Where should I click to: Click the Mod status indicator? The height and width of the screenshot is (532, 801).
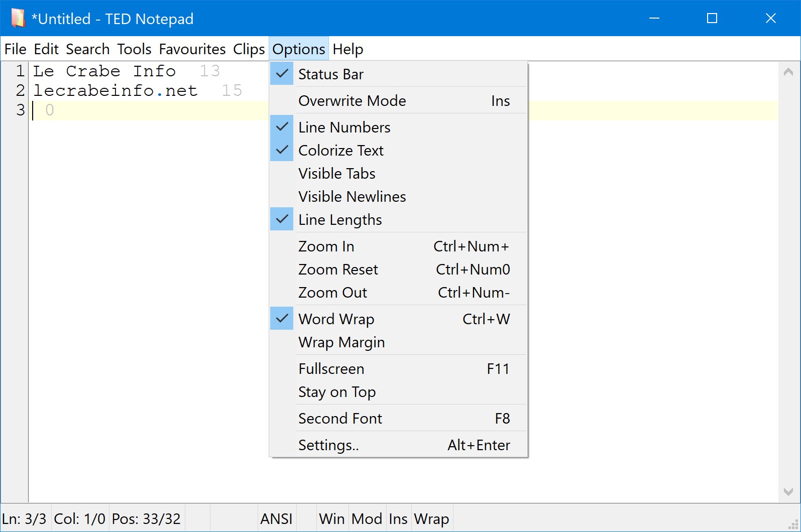367,519
